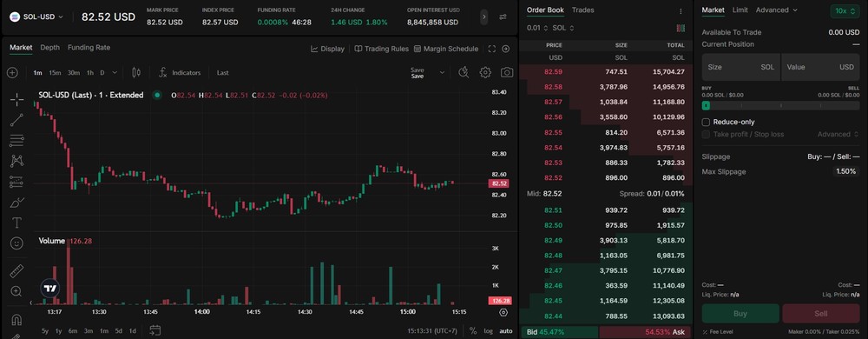Click the circled plus icon beside fullscreen

(x=505, y=49)
